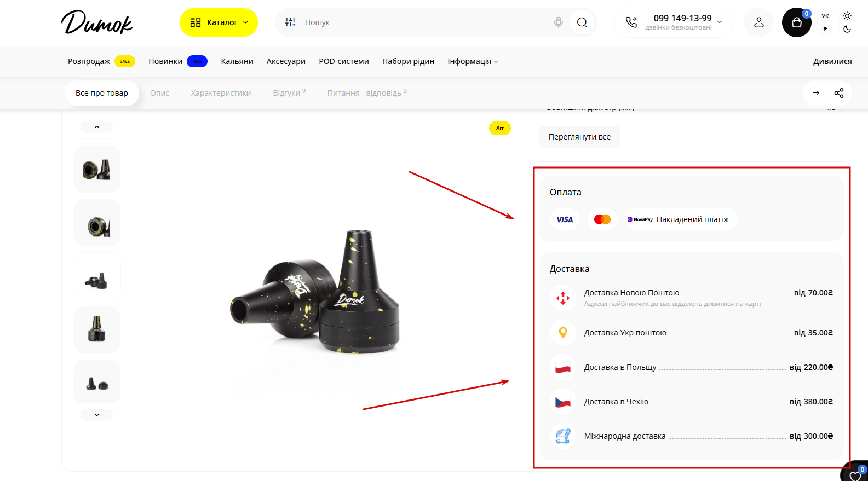The image size is (868, 481).
Task: Click the magnifying glass search button
Action: coord(582,22)
